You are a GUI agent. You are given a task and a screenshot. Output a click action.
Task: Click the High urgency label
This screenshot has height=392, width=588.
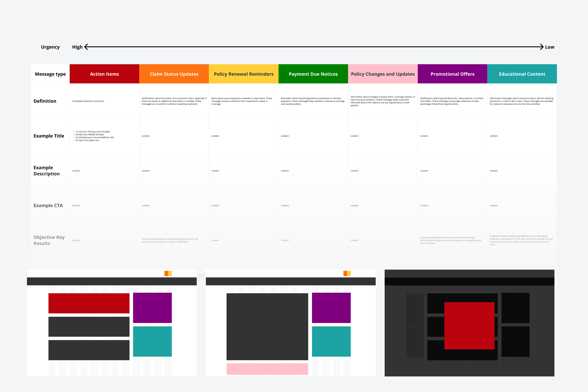pos(77,47)
